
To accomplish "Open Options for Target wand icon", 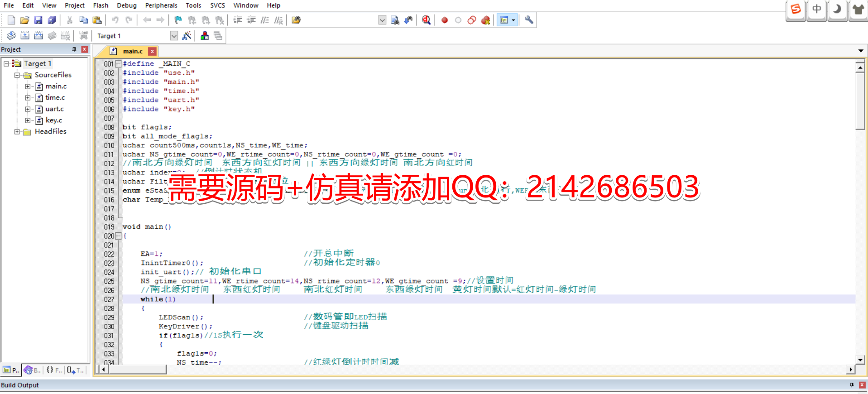I will (x=187, y=36).
